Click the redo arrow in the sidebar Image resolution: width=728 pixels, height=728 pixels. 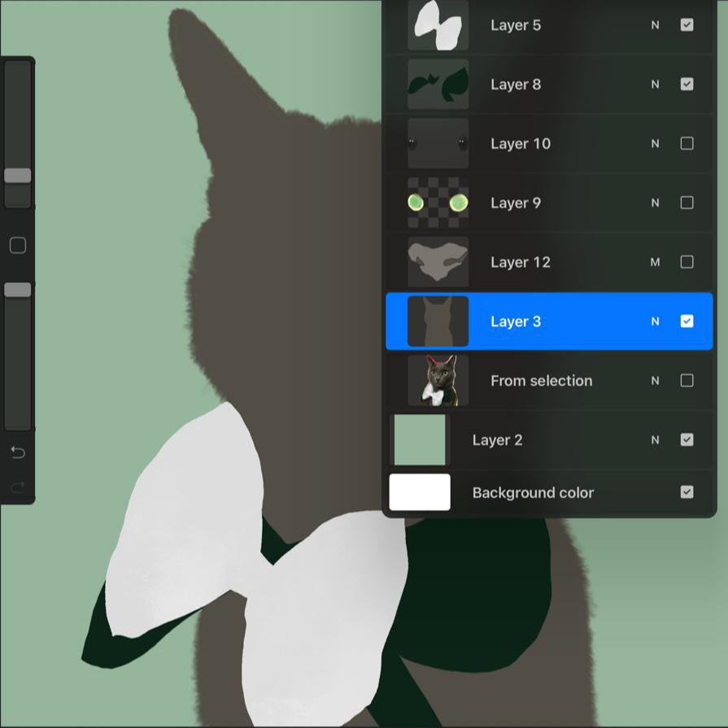pos(18,486)
